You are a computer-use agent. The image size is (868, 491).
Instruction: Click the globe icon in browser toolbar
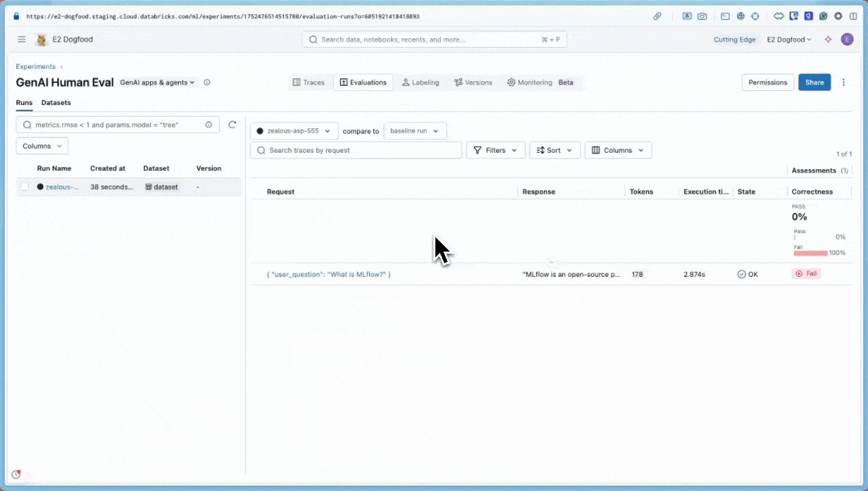click(x=740, y=16)
